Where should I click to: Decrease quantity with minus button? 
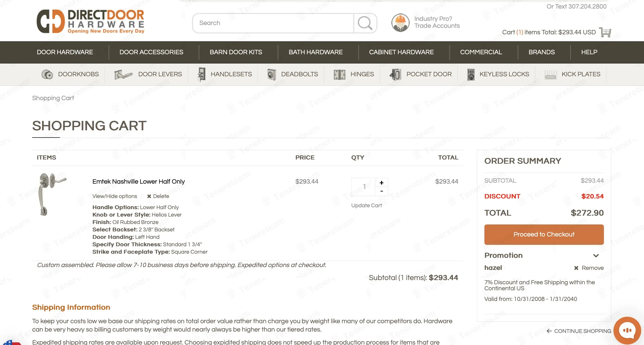point(382,191)
